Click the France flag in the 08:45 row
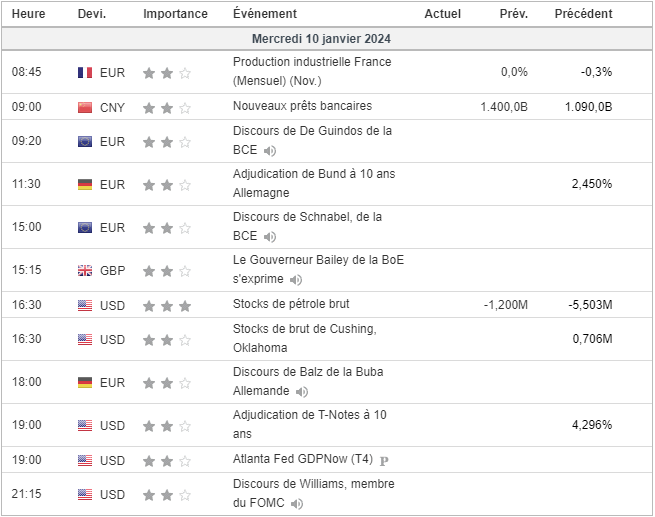The width and height of the screenshot is (655, 517). [85, 73]
